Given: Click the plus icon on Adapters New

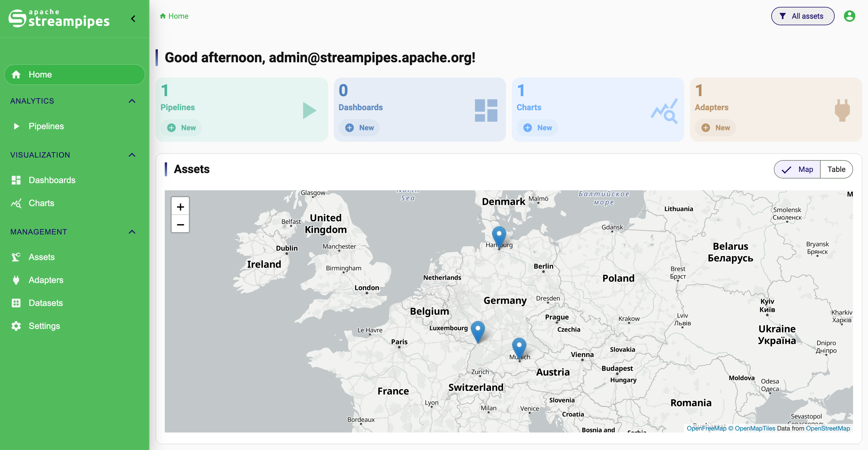Looking at the screenshot, I should click(x=706, y=128).
